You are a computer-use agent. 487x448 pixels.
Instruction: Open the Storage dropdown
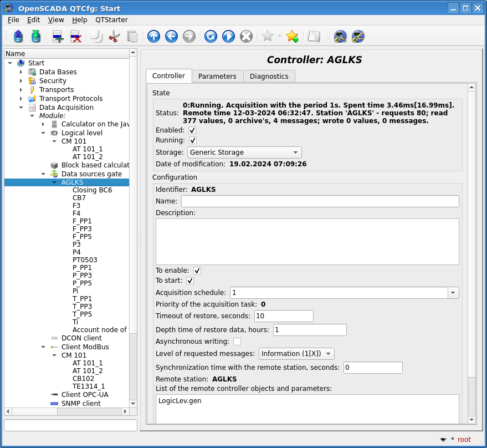244,152
